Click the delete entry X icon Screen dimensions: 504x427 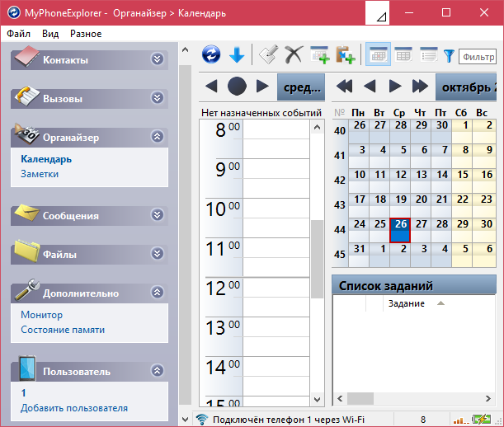click(293, 55)
